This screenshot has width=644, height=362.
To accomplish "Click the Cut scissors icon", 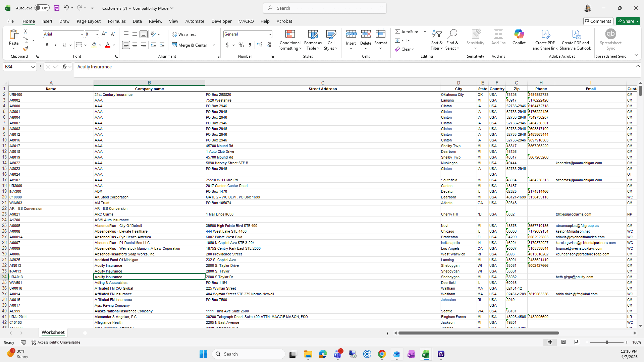I will (25, 32).
